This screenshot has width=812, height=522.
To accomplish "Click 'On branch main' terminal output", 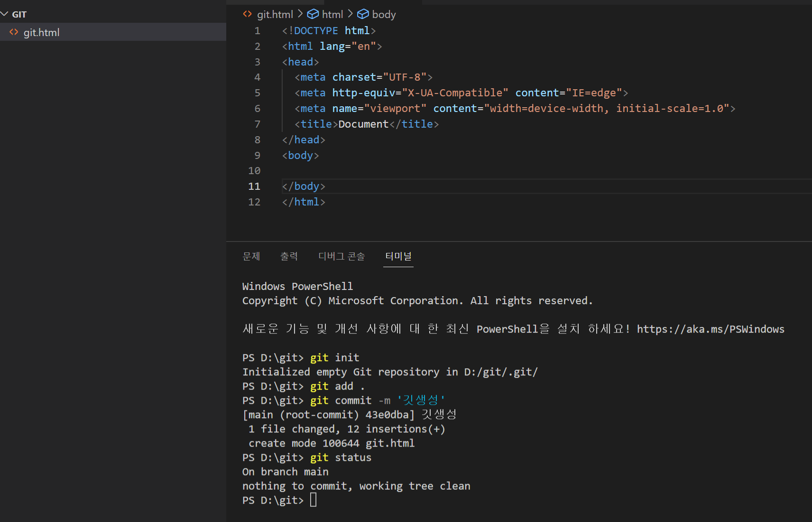I will click(x=286, y=471).
